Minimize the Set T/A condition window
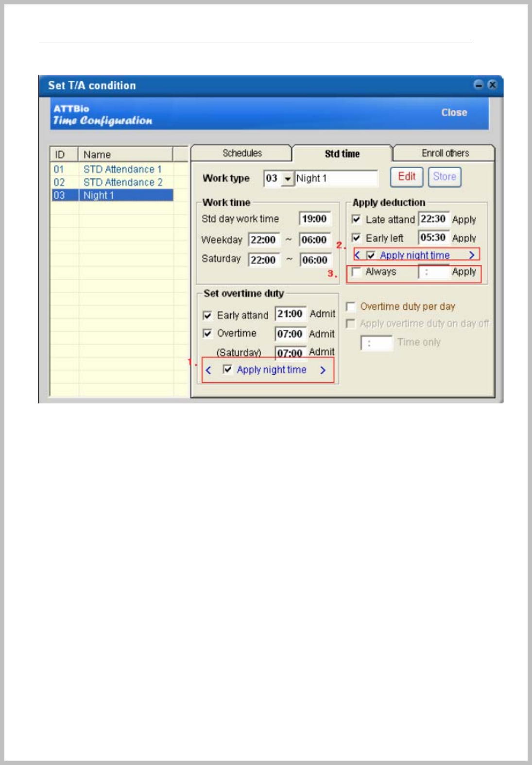Image resolution: width=532 pixels, height=765 pixels. [x=479, y=85]
